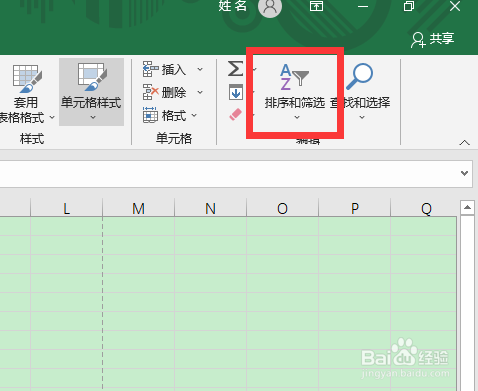
Task: Click the Share button
Action: [x=432, y=39]
